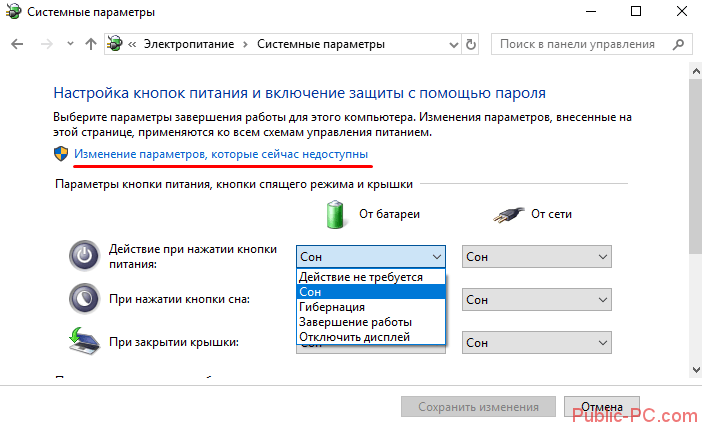Minimize the Системные параметры window

point(591,11)
